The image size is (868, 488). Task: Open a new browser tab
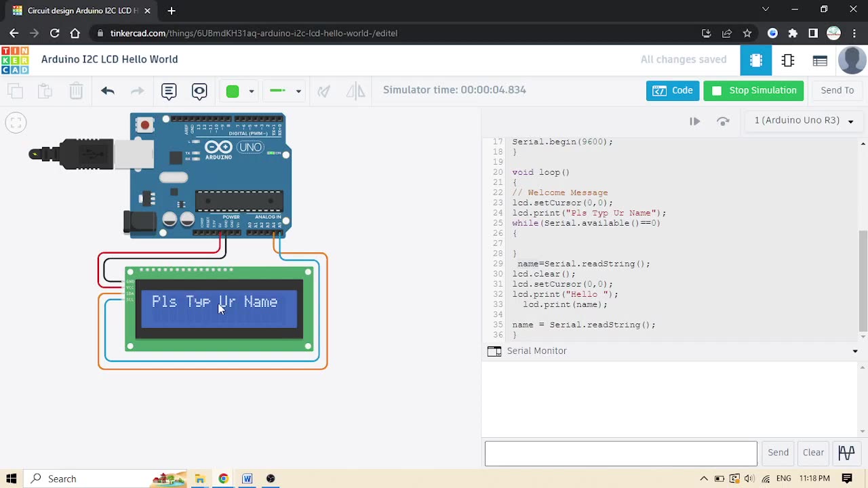(x=172, y=11)
